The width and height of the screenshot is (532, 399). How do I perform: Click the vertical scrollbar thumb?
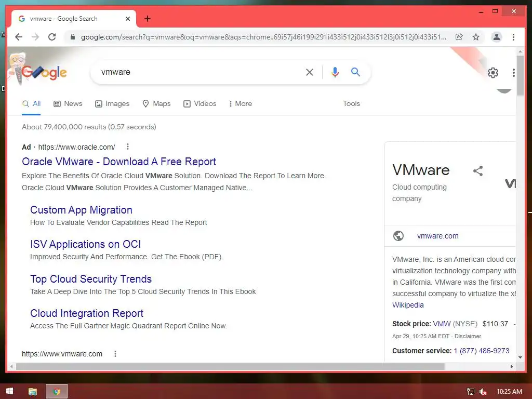[x=520, y=75]
